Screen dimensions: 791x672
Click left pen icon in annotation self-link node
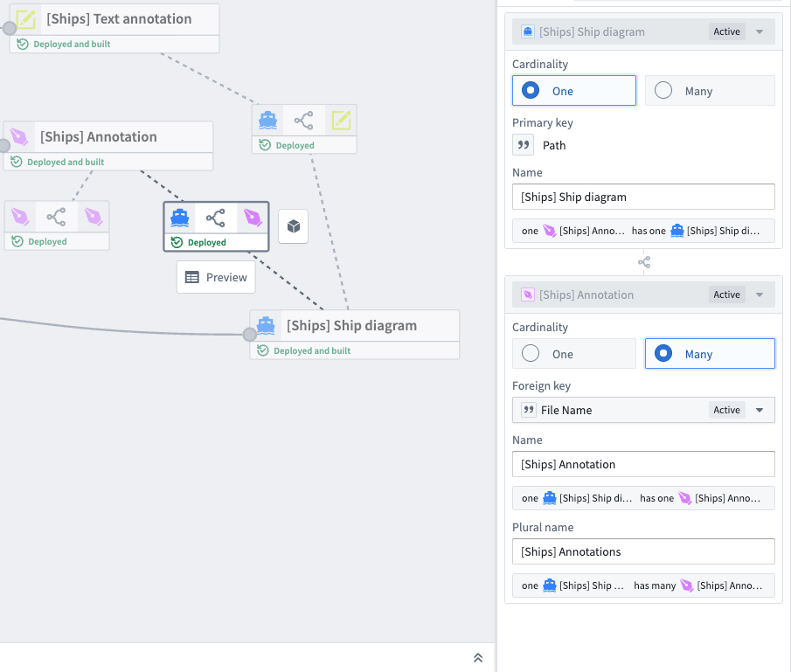pos(20,217)
